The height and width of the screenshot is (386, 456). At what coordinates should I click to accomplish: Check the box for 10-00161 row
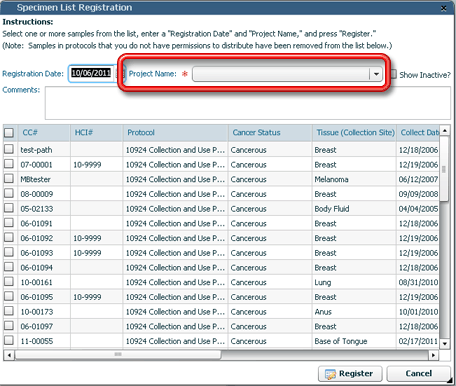[9, 281]
